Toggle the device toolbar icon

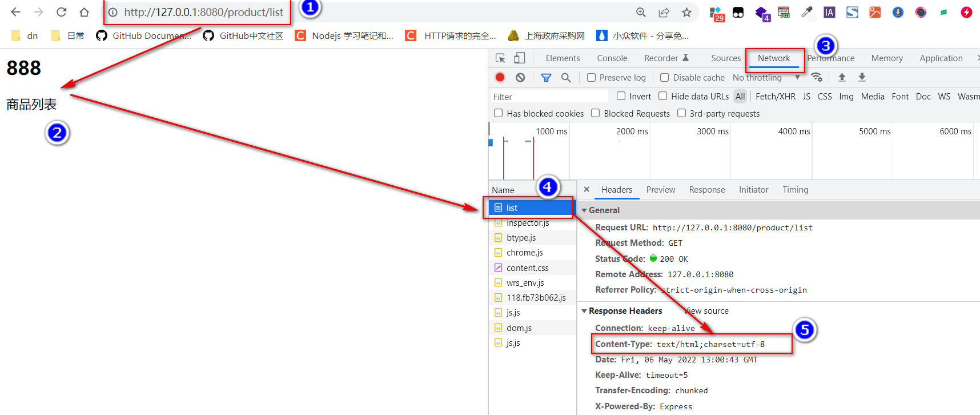pos(520,58)
